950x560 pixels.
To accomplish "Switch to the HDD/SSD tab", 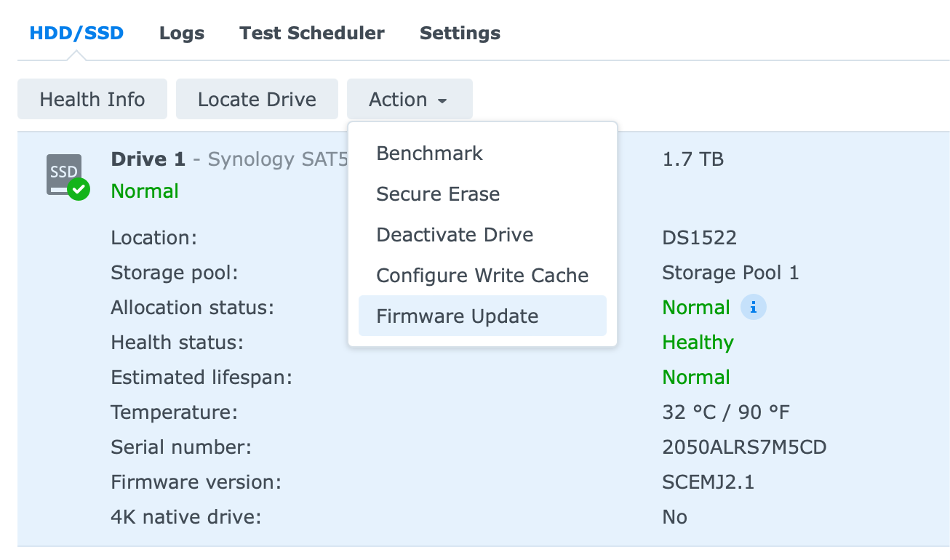I will pos(76,33).
